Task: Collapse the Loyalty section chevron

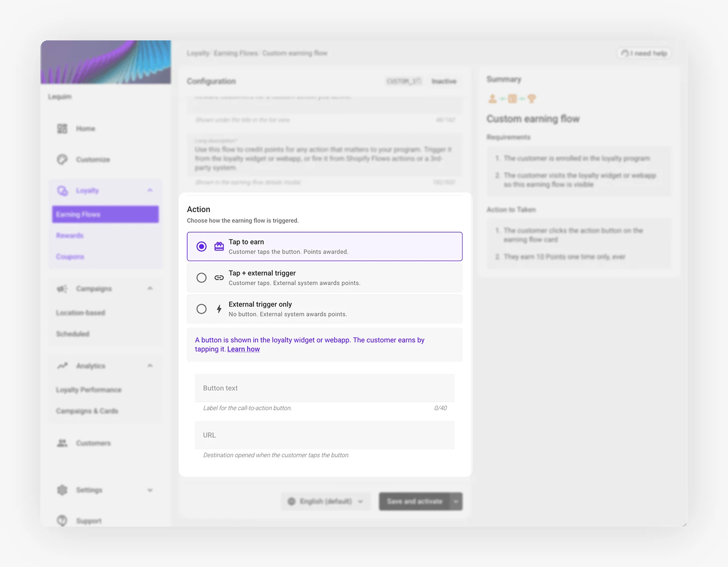Action: [x=150, y=190]
